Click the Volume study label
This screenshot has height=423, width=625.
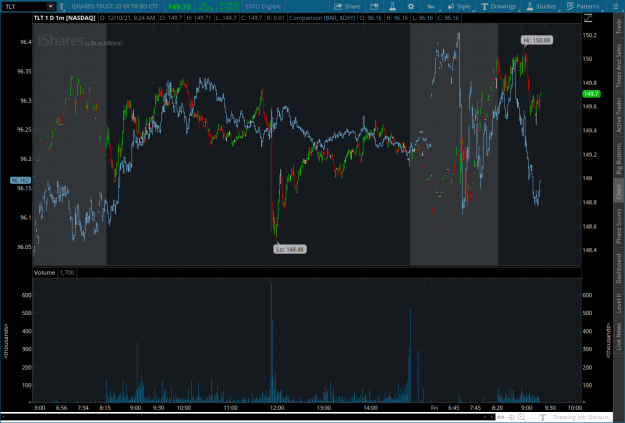pos(44,273)
